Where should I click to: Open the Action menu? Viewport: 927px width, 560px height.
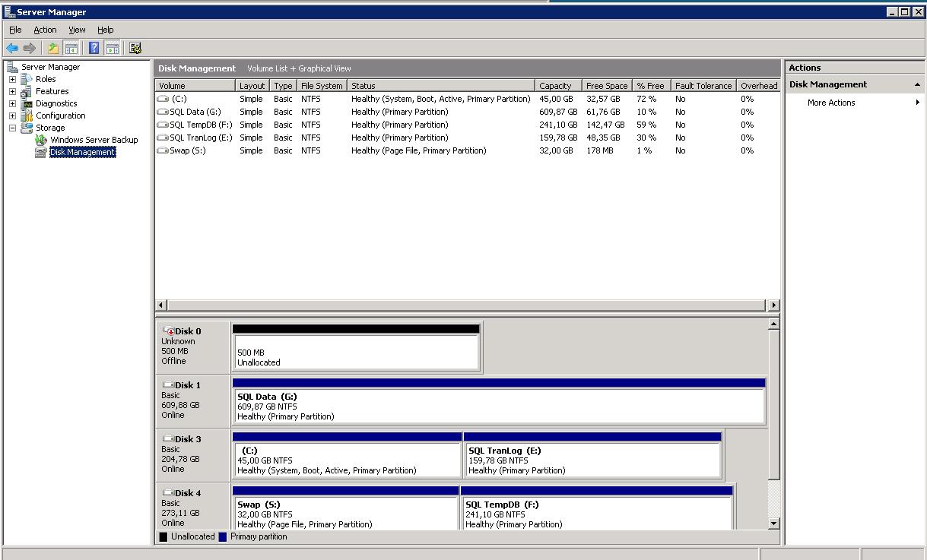(x=45, y=30)
